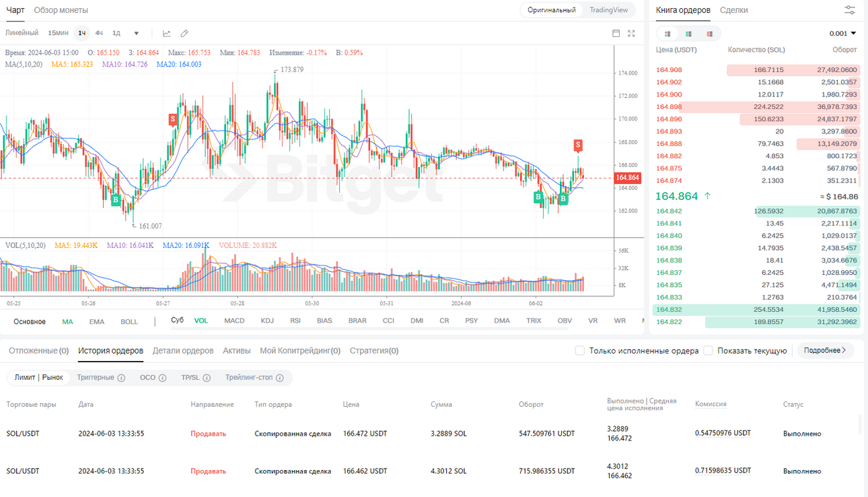Click the info icon next to TP/SL

click(x=207, y=378)
